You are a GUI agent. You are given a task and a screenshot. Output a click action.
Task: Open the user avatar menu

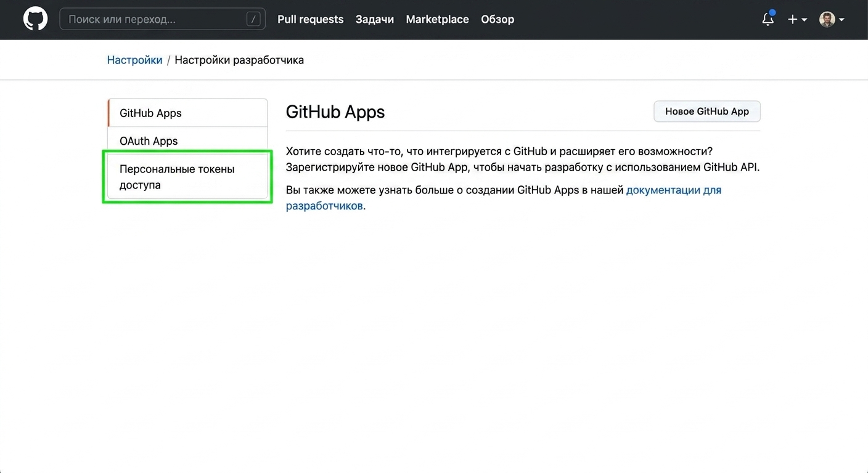click(832, 19)
